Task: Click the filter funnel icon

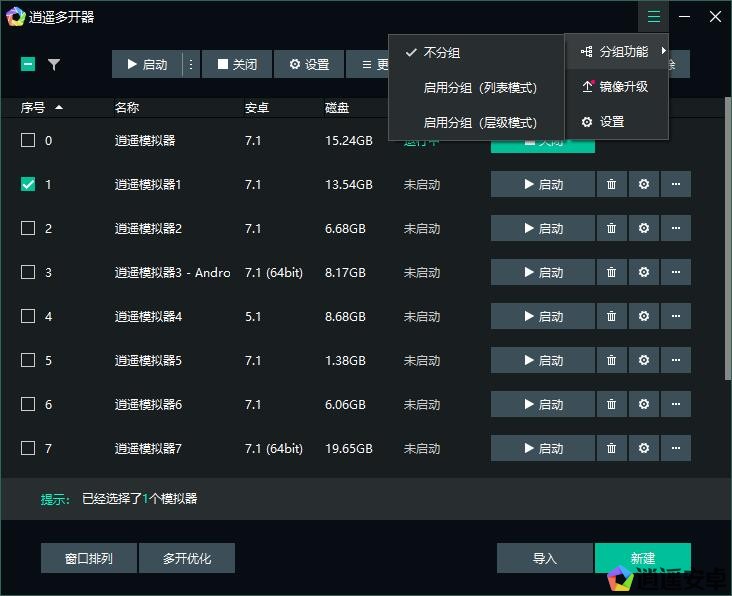Action: 54,64
